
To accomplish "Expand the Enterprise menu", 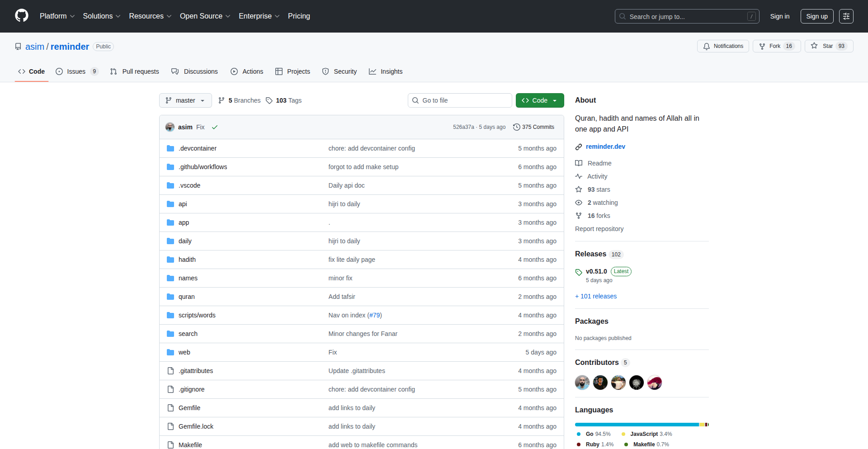I will (x=259, y=16).
